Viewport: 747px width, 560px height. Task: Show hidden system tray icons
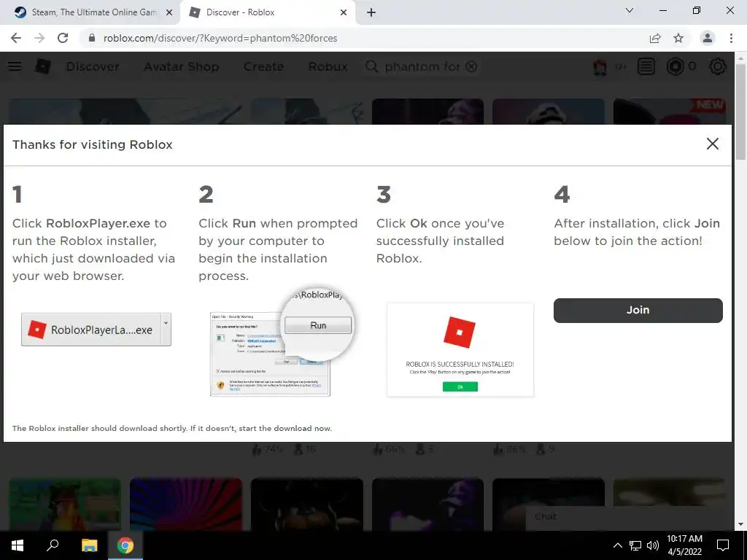pos(617,545)
